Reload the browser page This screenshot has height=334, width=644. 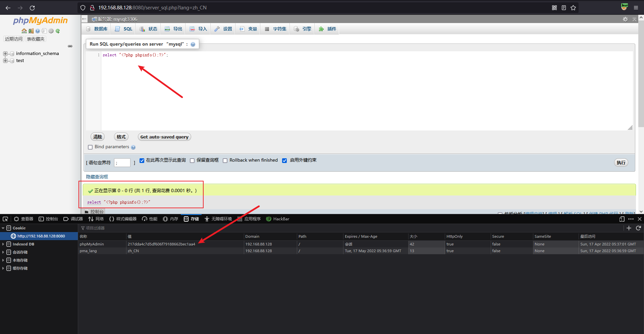coord(32,8)
